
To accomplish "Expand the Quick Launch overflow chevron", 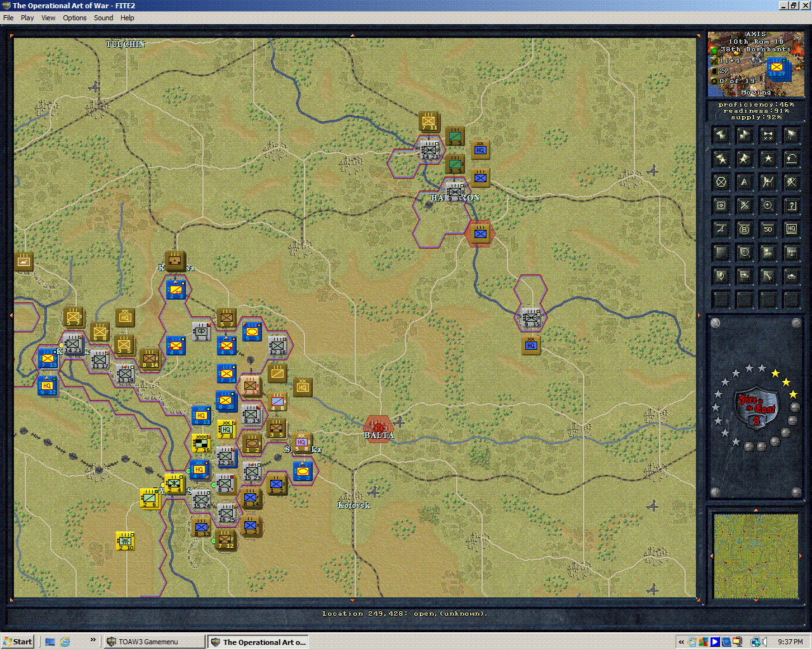I will [93, 640].
